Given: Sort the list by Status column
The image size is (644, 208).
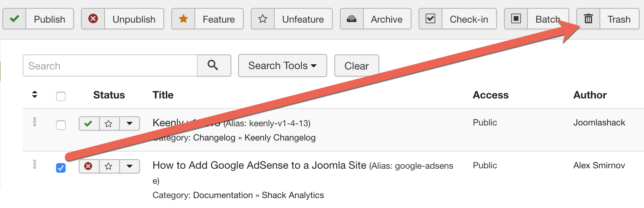Looking at the screenshot, I should click(109, 95).
